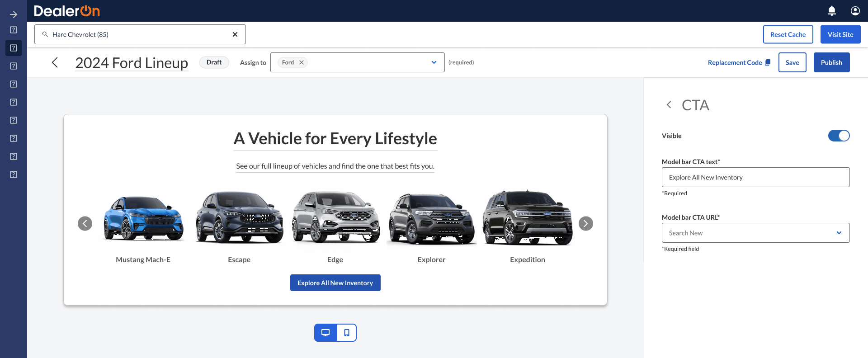Open the first question-mark item in the sidebar
This screenshot has height=358, width=868.
click(14, 30)
